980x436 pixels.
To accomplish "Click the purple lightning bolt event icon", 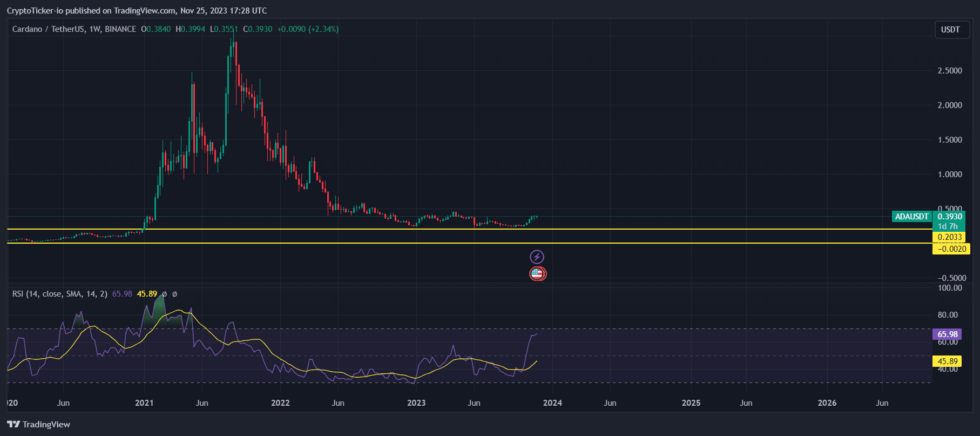I will pos(537,257).
